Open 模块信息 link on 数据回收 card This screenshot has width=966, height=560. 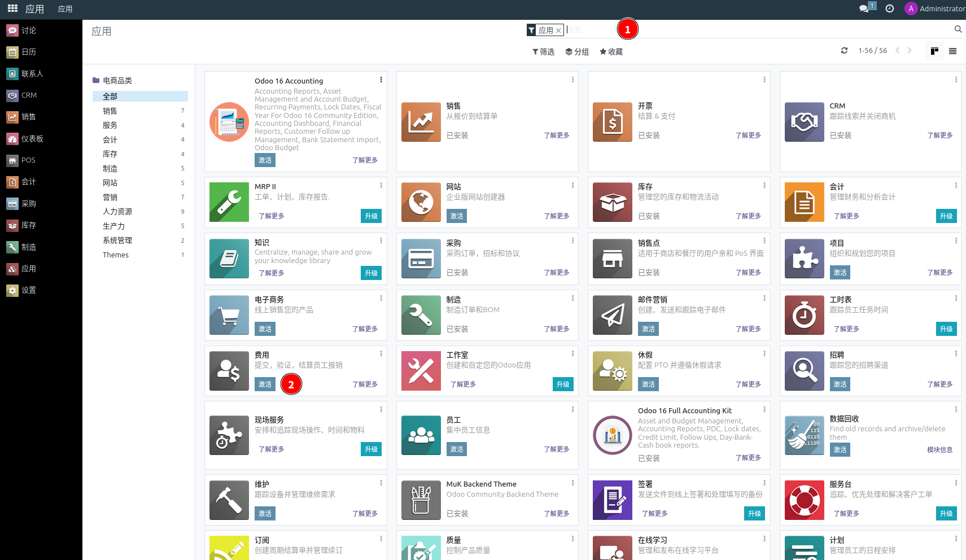940,450
